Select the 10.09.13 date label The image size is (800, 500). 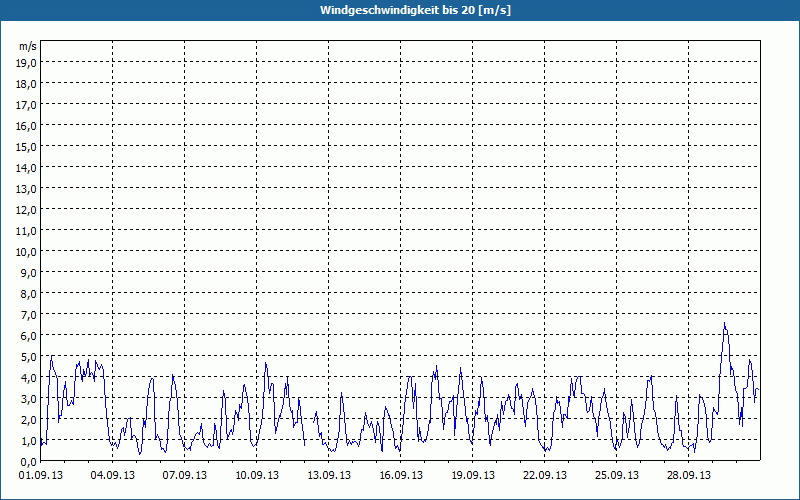257,476
